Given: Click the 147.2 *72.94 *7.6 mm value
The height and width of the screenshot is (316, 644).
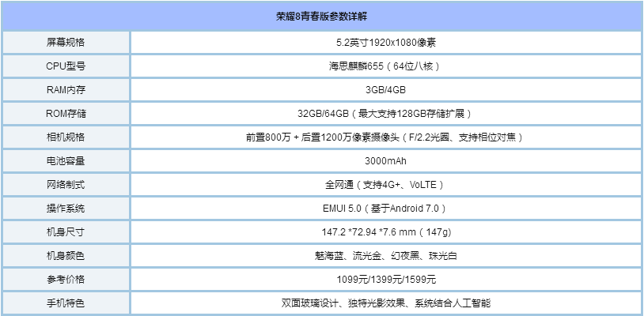Looking at the screenshot, I should point(386,232).
